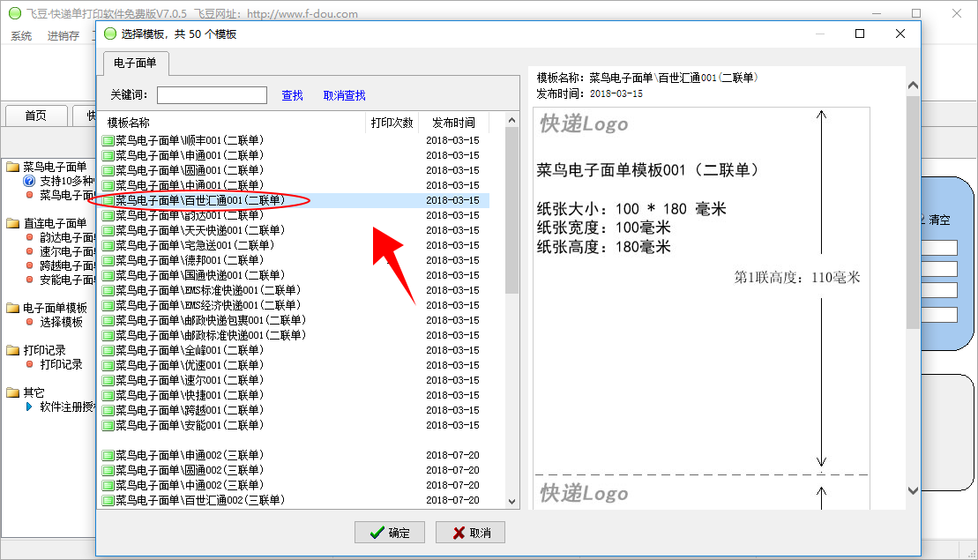
Task: Switch to the 电子面单 tab
Action: click(135, 63)
